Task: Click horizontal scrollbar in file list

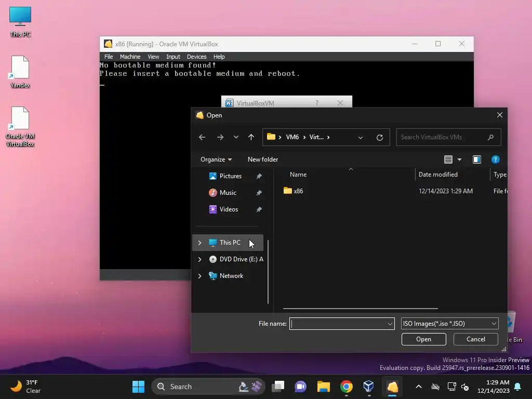Action: coord(361,309)
